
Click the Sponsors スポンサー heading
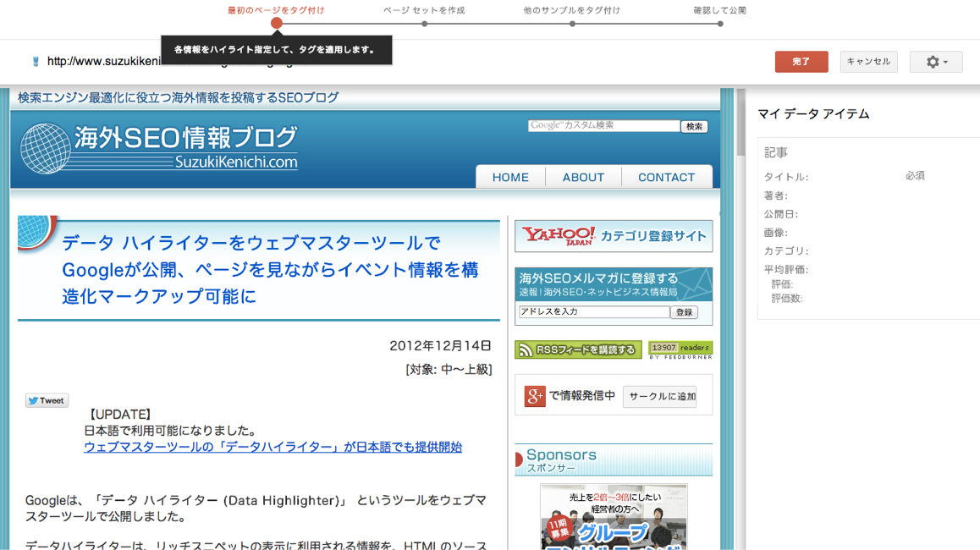pos(613,460)
